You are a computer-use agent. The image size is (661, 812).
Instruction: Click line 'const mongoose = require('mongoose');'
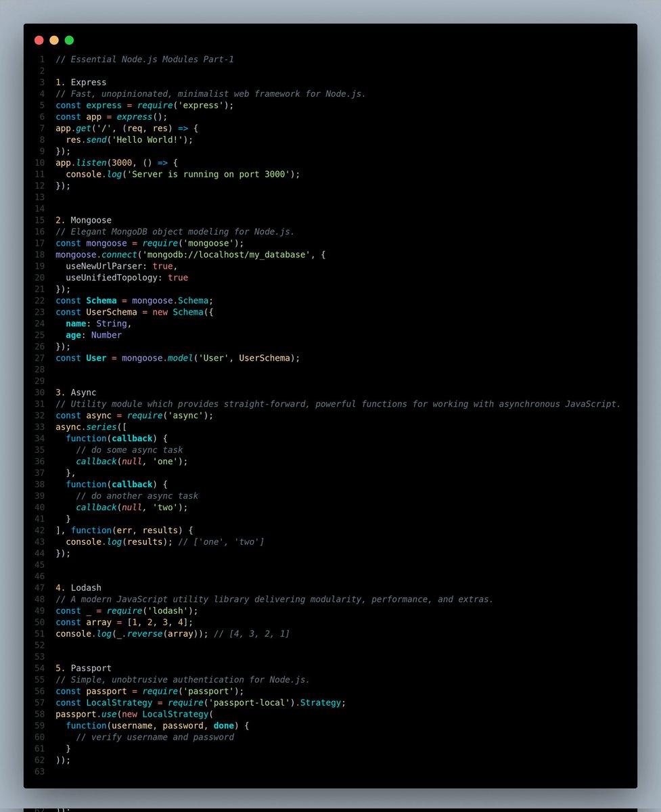150,243
